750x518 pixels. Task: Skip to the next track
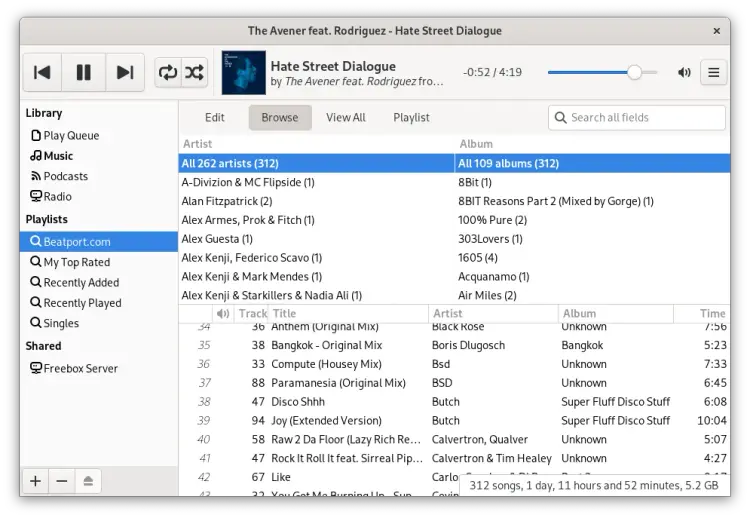125,72
